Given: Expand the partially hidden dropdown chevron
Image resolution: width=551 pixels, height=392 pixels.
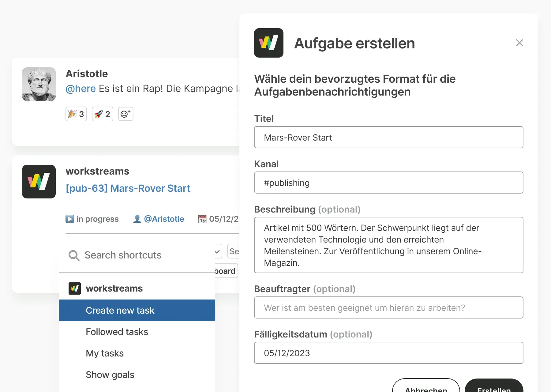Looking at the screenshot, I should click(218, 251).
